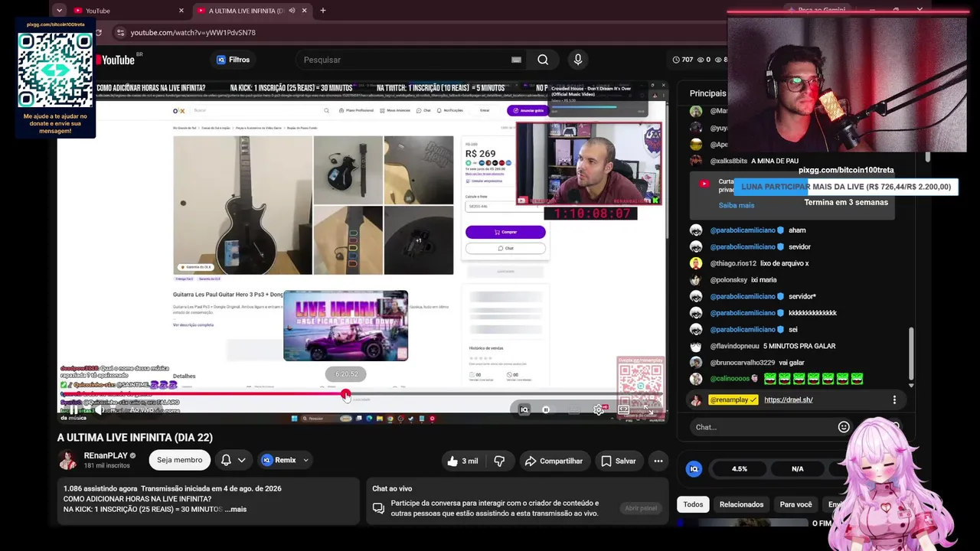The height and width of the screenshot is (551, 980).
Task: Open a new browser tab
Action: [x=323, y=11]
